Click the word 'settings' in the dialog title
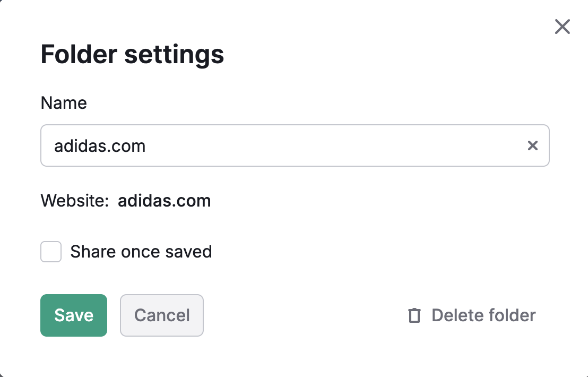This screenshot has width=588, height=377. pos(174,54)
